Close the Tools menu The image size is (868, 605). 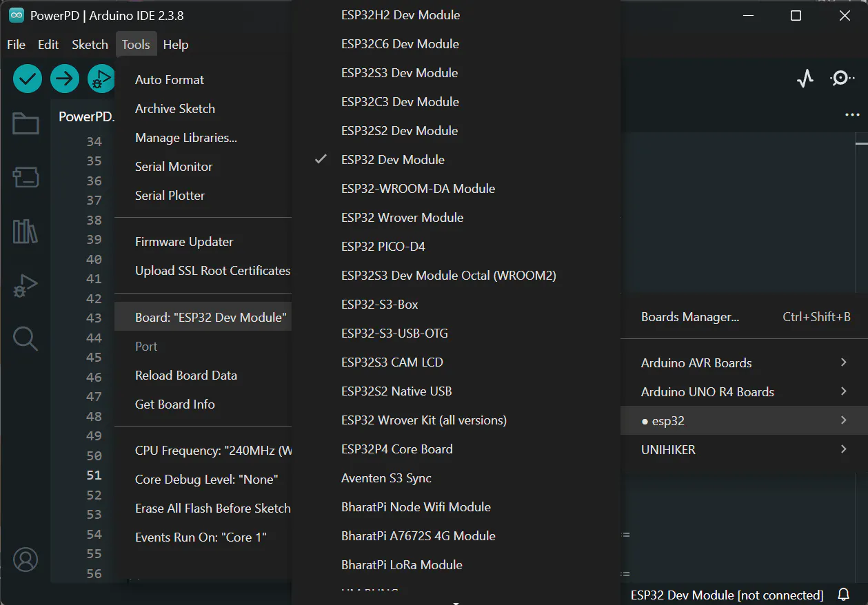click(x=136, y=44)
